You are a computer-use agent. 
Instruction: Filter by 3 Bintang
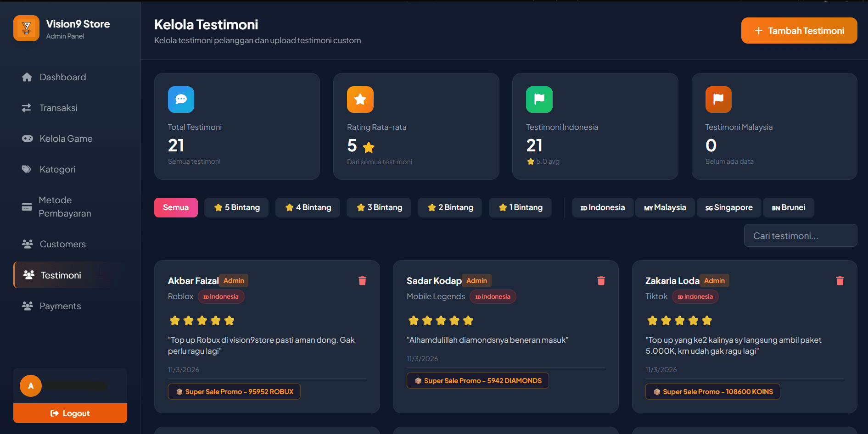379,207
